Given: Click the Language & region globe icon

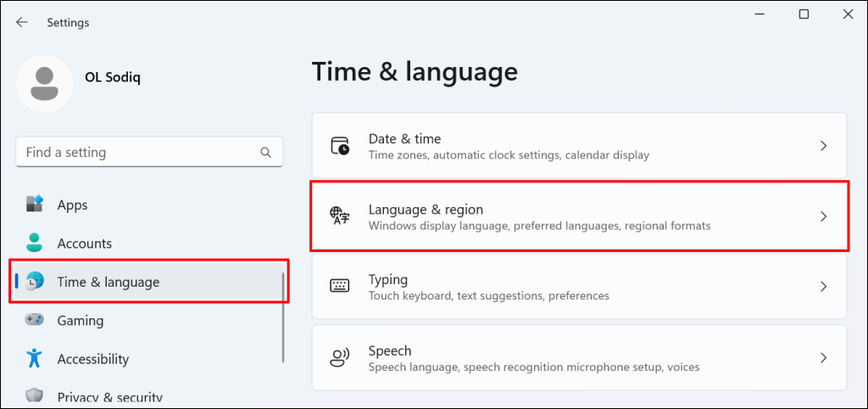Looking at the screenshot, I should (340, 216).
